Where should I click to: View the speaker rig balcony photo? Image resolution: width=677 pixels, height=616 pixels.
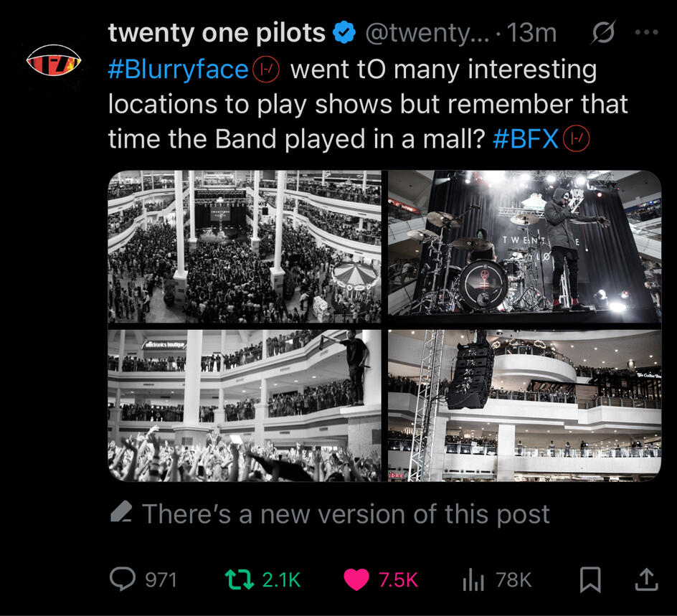click(x=524, y=406)
